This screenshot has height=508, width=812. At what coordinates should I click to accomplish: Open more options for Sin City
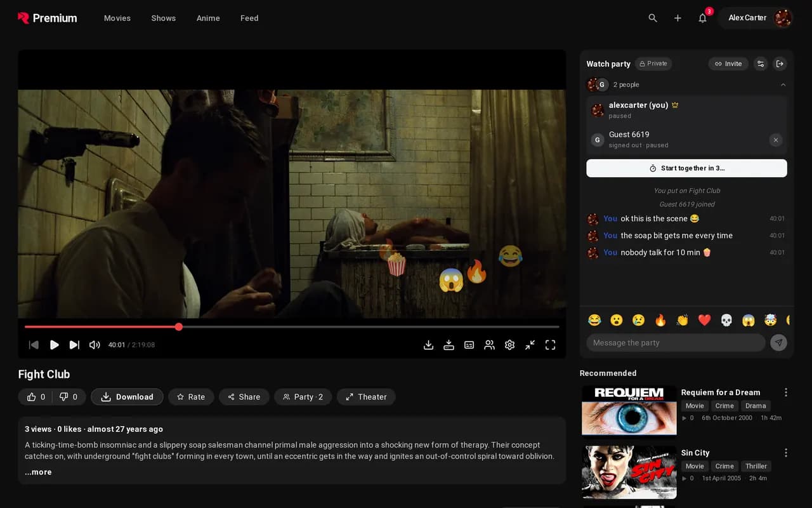786,453
